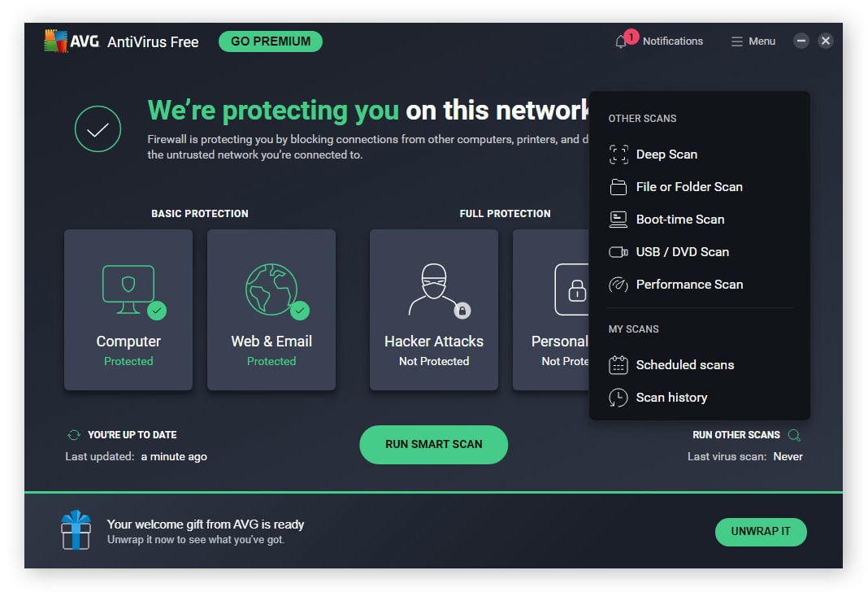
Task: Click UNWRAP IT for the welcome gift
Action: pyautogui.click(x=761, y=532)
